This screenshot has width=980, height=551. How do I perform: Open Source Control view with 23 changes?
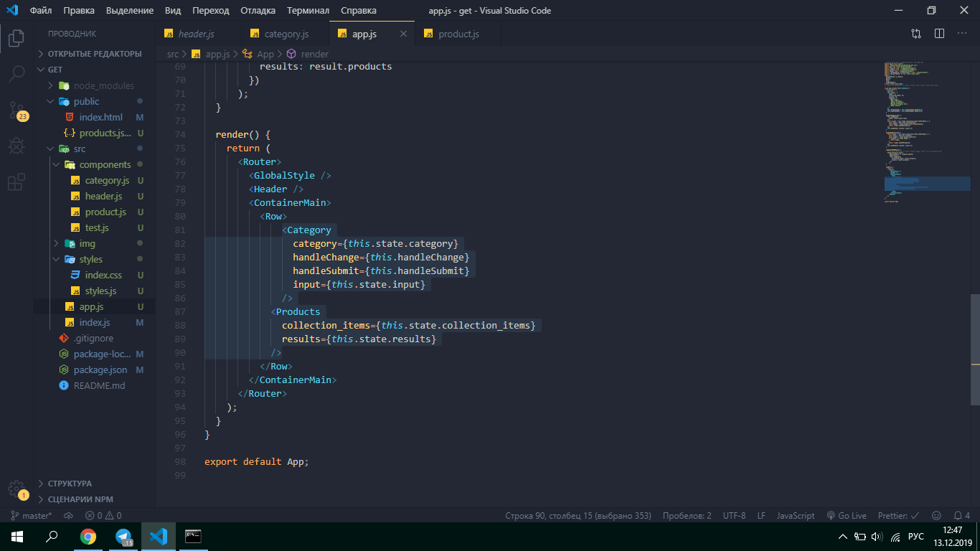16,110
